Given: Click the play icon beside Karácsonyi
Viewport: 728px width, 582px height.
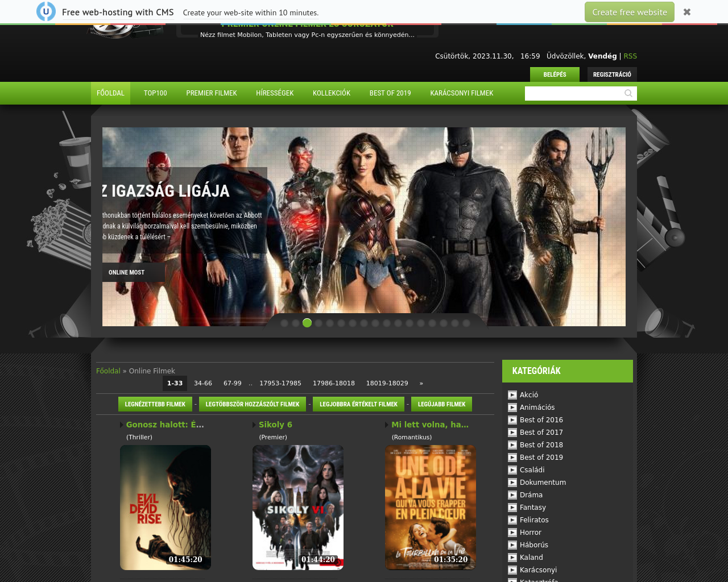Looking at the screenshot, I should pos(512,570).
